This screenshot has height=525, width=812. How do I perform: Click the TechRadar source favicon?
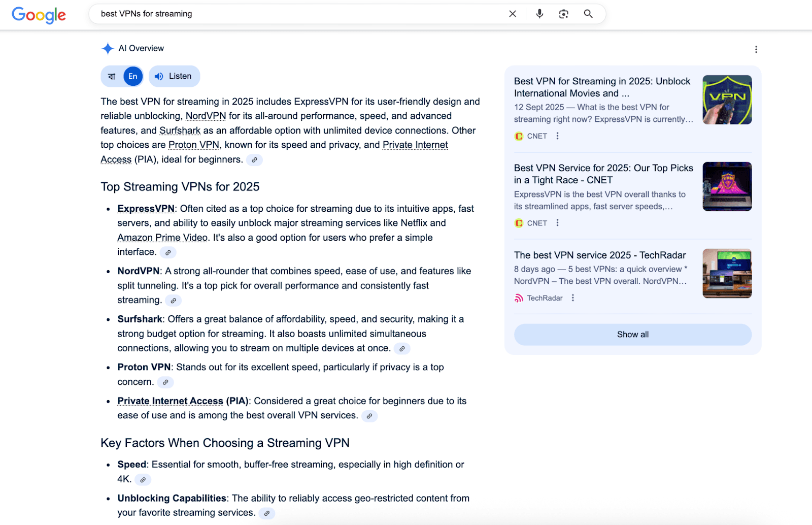[x=519, y=298]
